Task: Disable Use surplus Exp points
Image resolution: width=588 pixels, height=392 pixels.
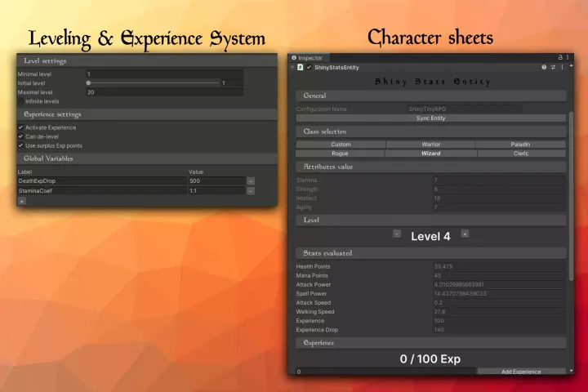Action: point(20,145)
